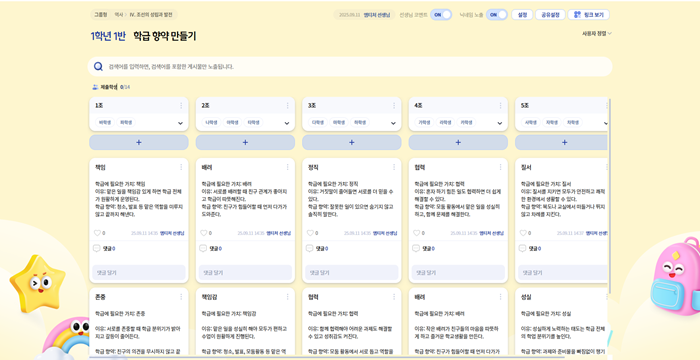Open more options on first-row 배려 card

pyautogui.click(x=287, y=167)
